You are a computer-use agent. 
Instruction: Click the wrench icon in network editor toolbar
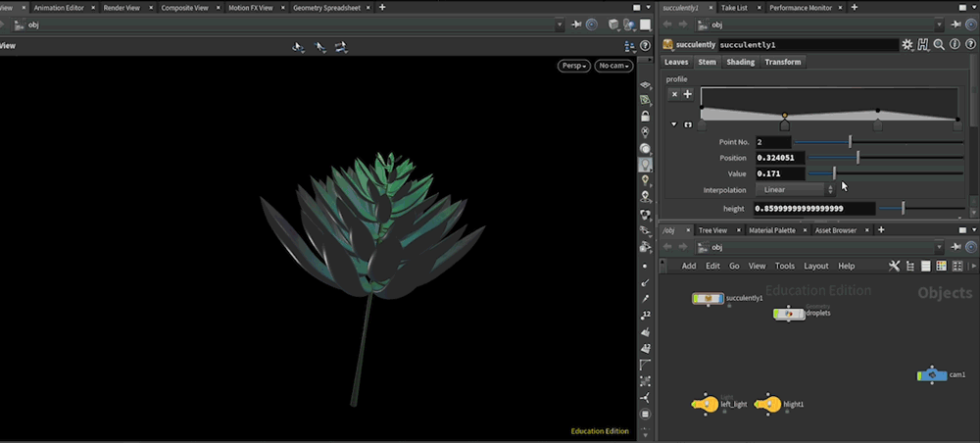pos(894,267)
